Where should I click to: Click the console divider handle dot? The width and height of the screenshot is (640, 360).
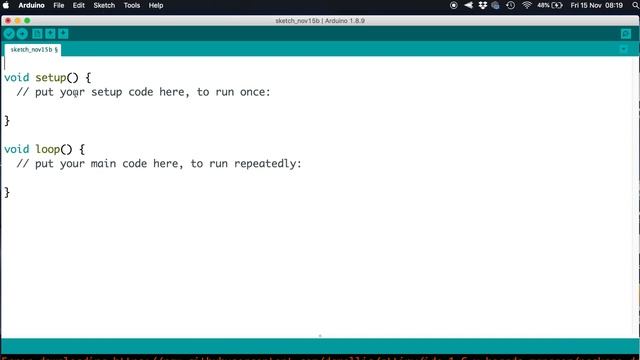(x=320, y=336)
